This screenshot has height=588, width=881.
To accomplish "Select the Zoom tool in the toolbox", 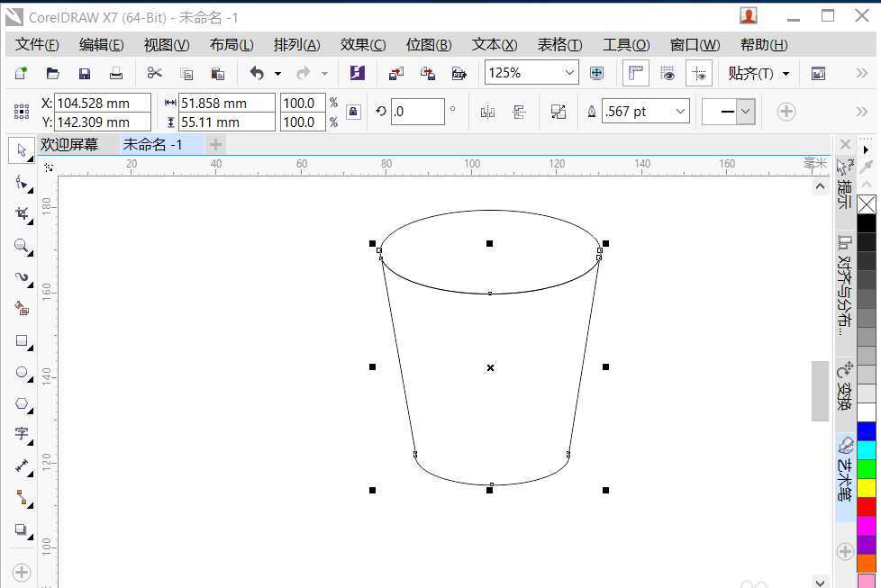I will tap(22, 246).
